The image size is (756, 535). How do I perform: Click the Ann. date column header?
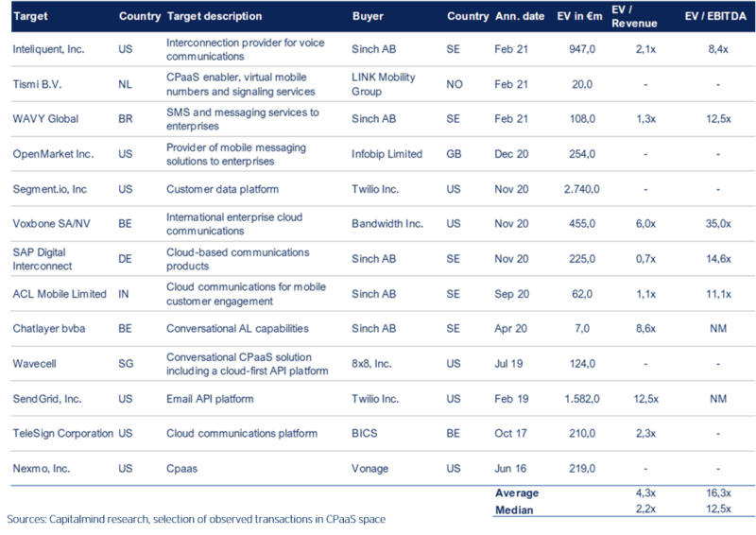[519, 17]
